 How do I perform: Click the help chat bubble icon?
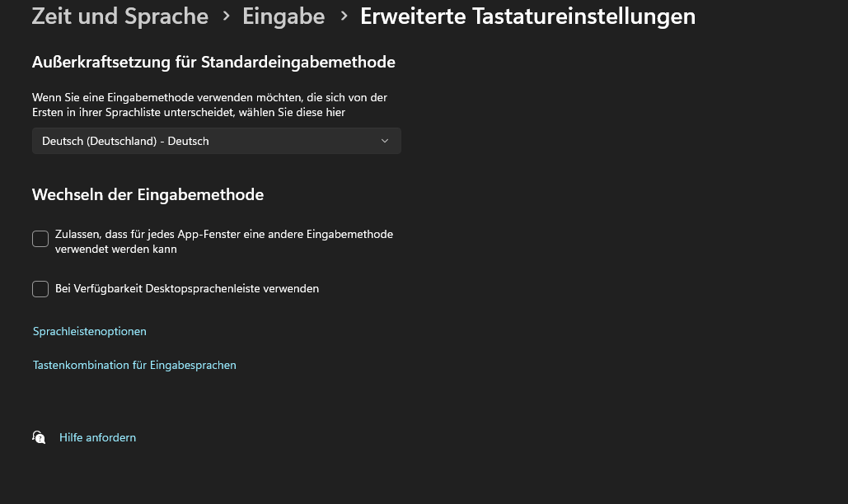(39, 437)
